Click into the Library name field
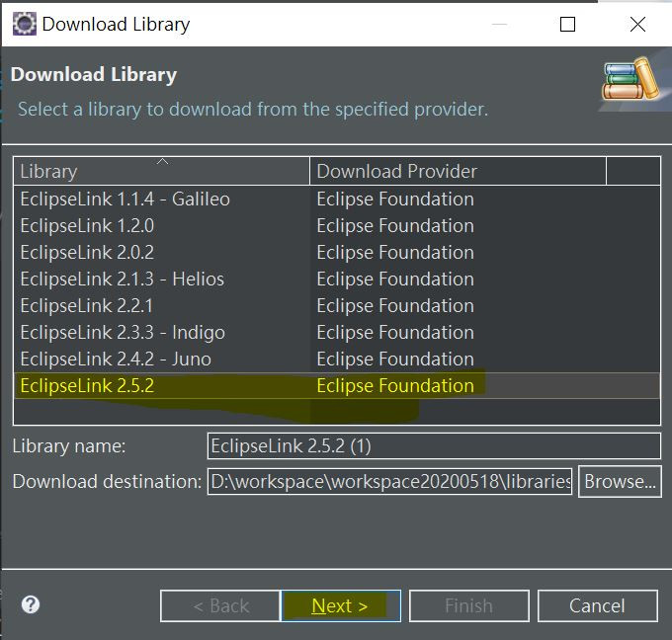This screenshot has width=672, height=640. pos(434,446)
